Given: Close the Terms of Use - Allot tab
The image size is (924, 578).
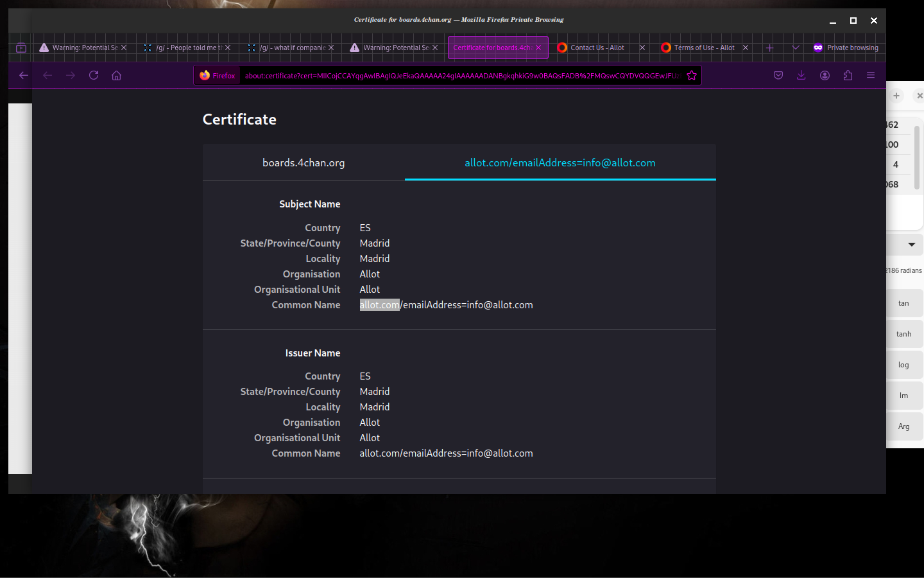Looking at the screenshot, I should pos(746,48).
